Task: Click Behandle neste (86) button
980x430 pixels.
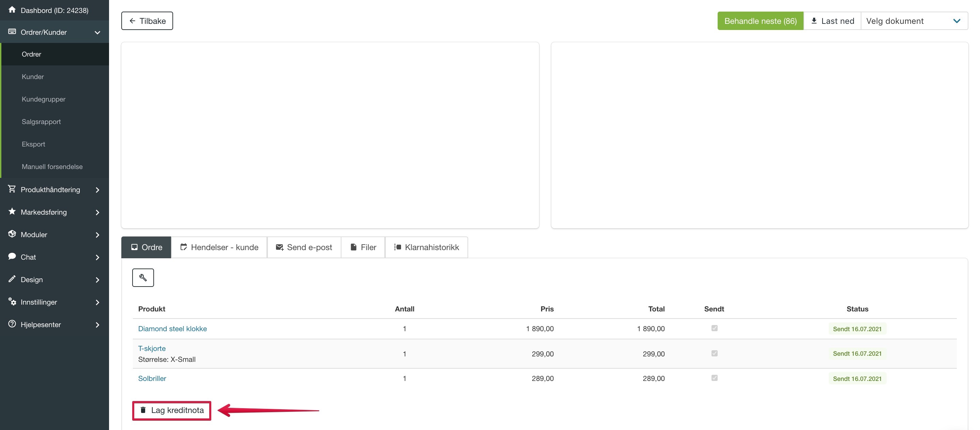Action: 760,20
